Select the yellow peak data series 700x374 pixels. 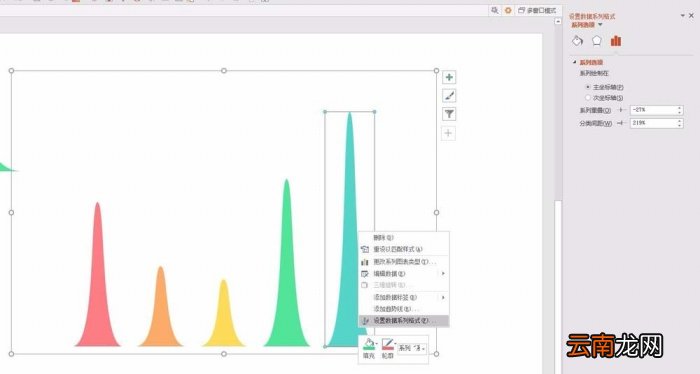click(224, 321)
